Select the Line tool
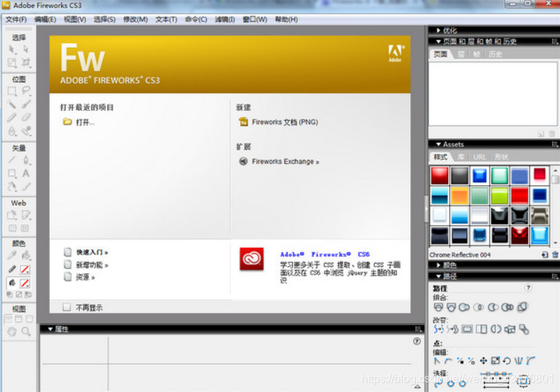560x392 pixels. [12, 160]
